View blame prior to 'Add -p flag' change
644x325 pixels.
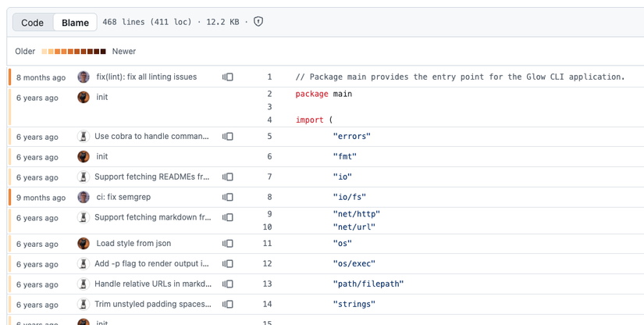pyautogui.click(x=228, y=264)
